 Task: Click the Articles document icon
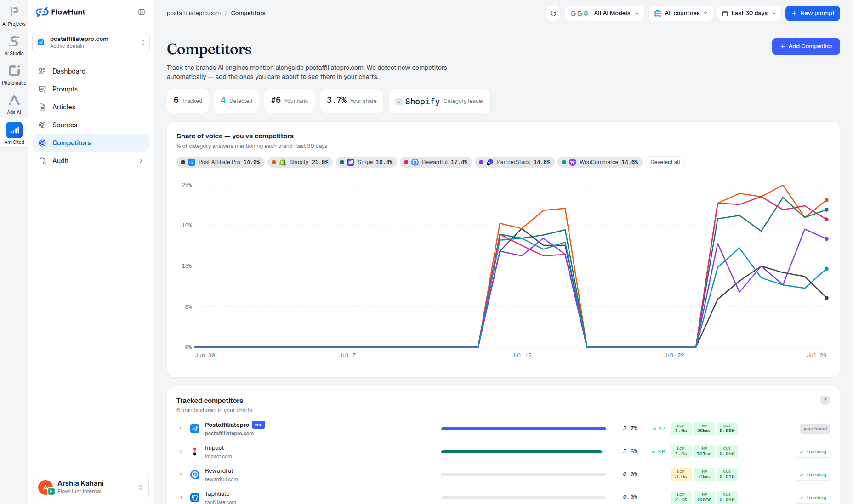(x=42, y=107)
